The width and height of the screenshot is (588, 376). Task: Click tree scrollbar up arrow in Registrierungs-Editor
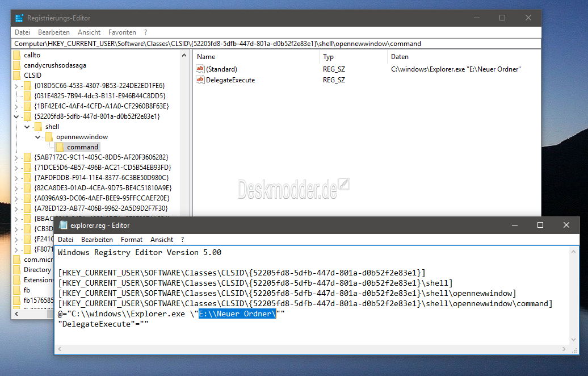(184, 56)
